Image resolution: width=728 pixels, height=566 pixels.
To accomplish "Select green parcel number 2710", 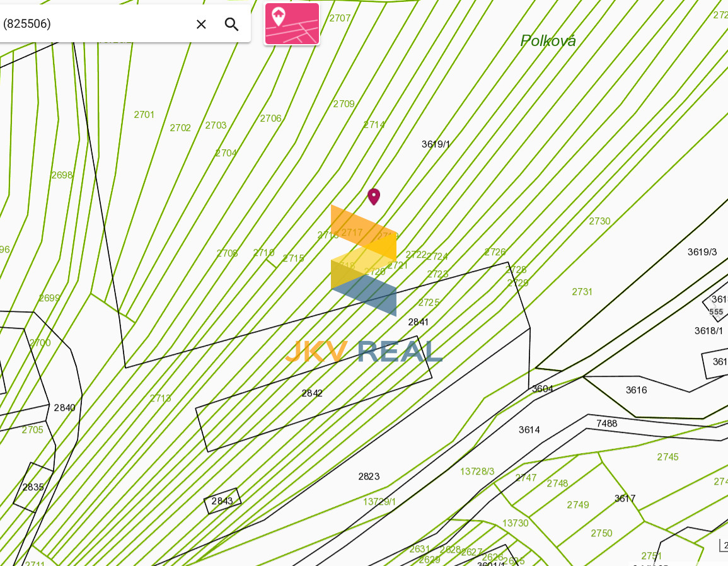I will (263, 253).
